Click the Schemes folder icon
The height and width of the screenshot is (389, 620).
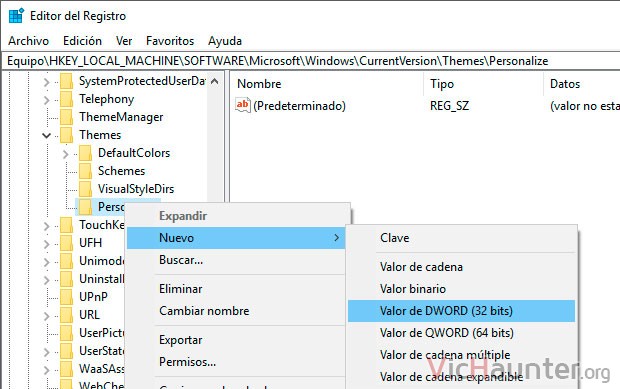click(x=85, y=171)
